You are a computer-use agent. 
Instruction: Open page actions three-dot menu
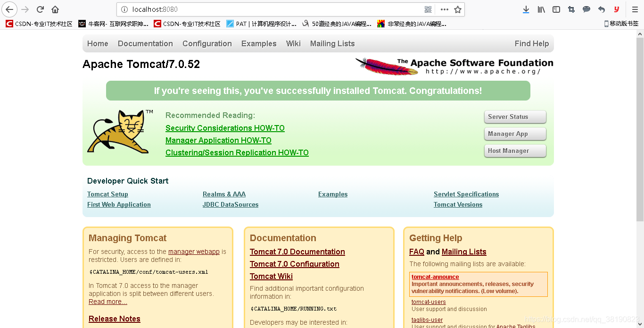point(444,9)
